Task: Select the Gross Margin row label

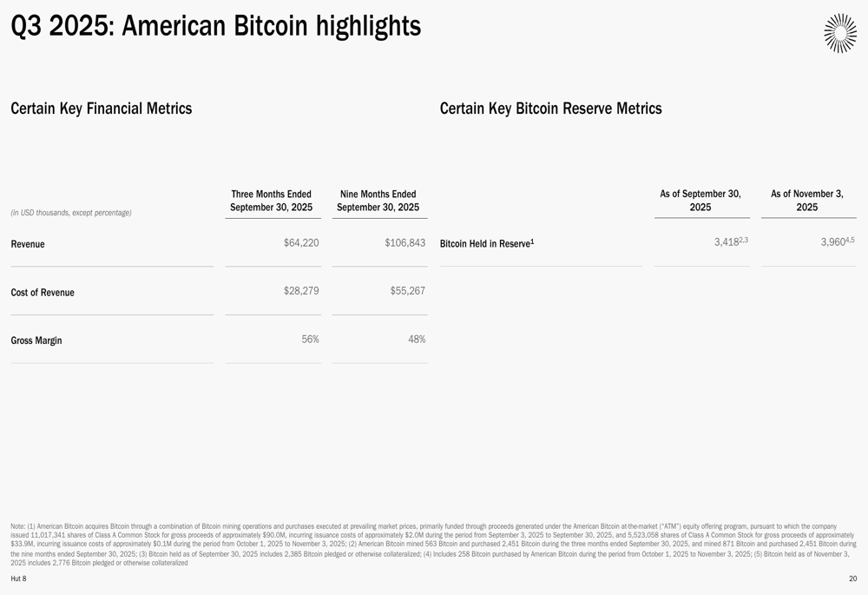Action: [36, 340]
